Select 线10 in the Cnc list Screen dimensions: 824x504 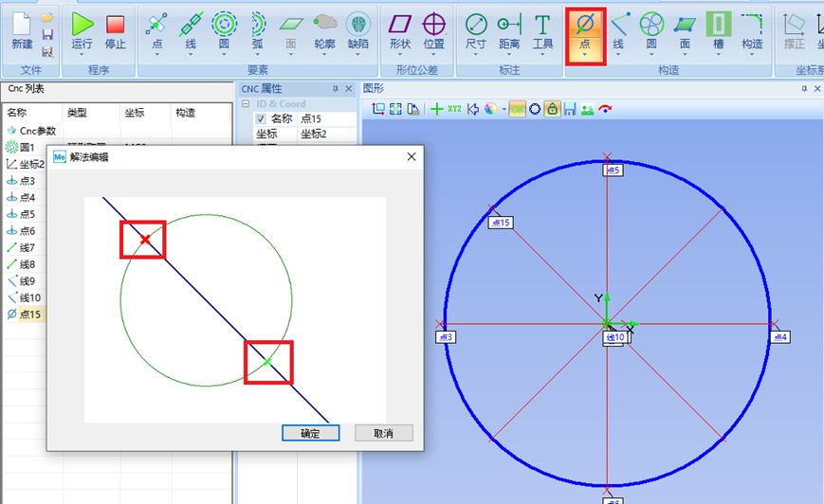tap(28, 297)
